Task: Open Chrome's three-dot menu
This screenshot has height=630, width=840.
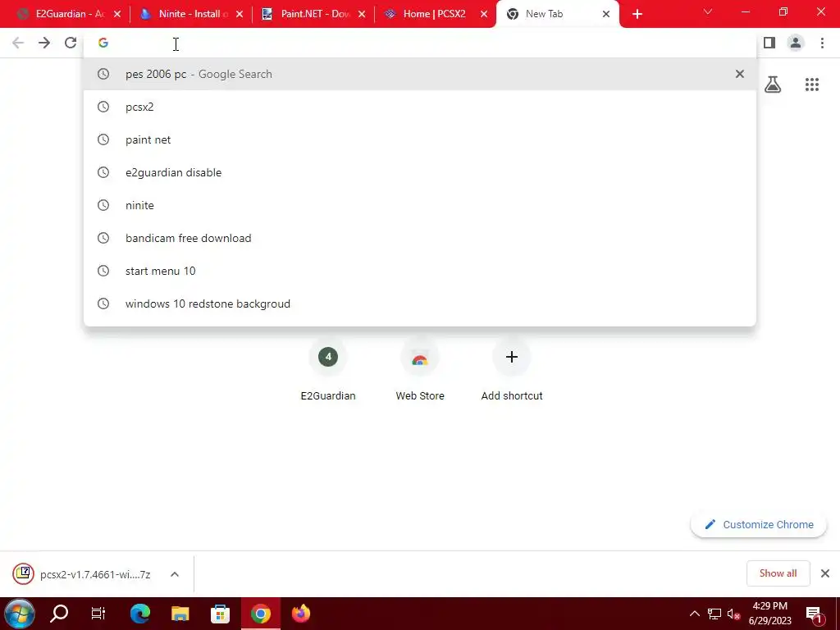Action: click(x=822, y=43)
